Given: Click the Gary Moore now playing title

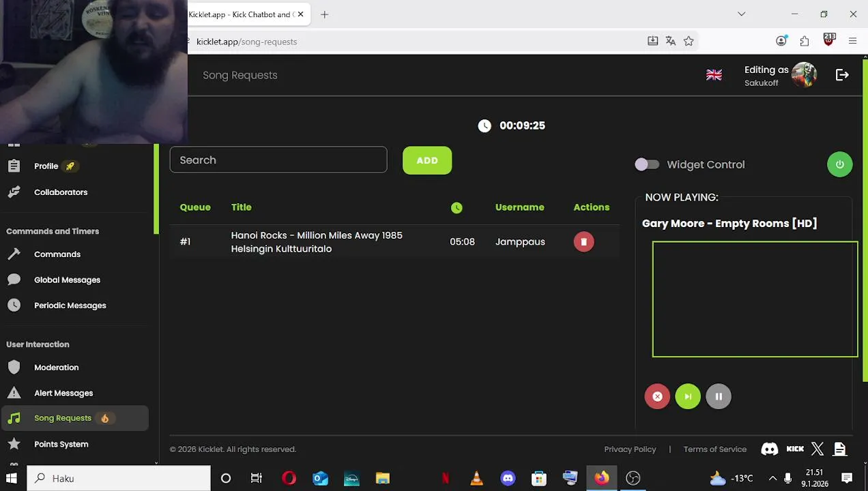Looking at the screenshot, I should 729,223.
